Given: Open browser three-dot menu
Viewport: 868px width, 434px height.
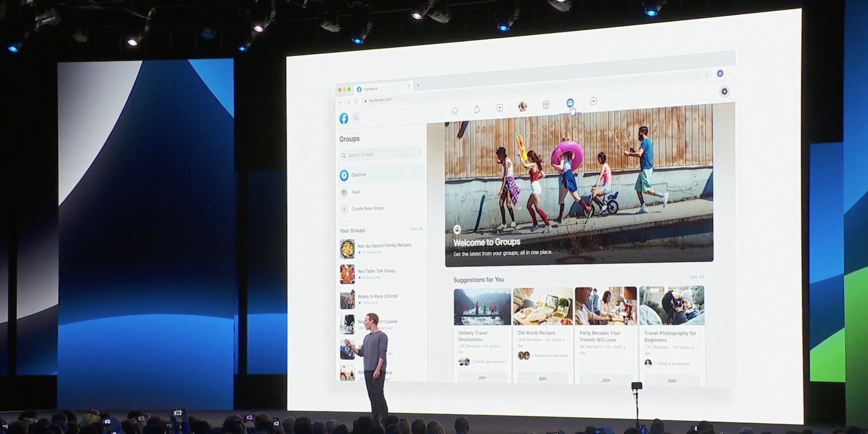Looking at the screenshot, I should (730, 73).
